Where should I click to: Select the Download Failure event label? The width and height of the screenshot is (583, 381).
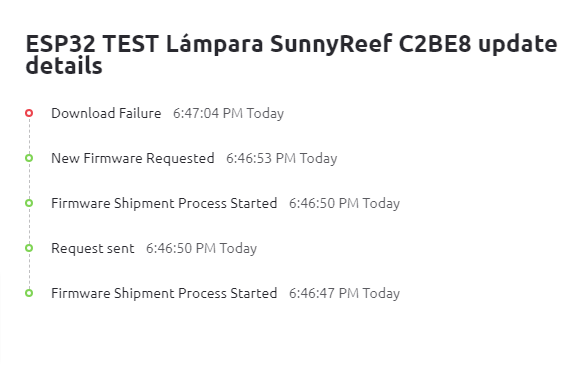point(106,113)
